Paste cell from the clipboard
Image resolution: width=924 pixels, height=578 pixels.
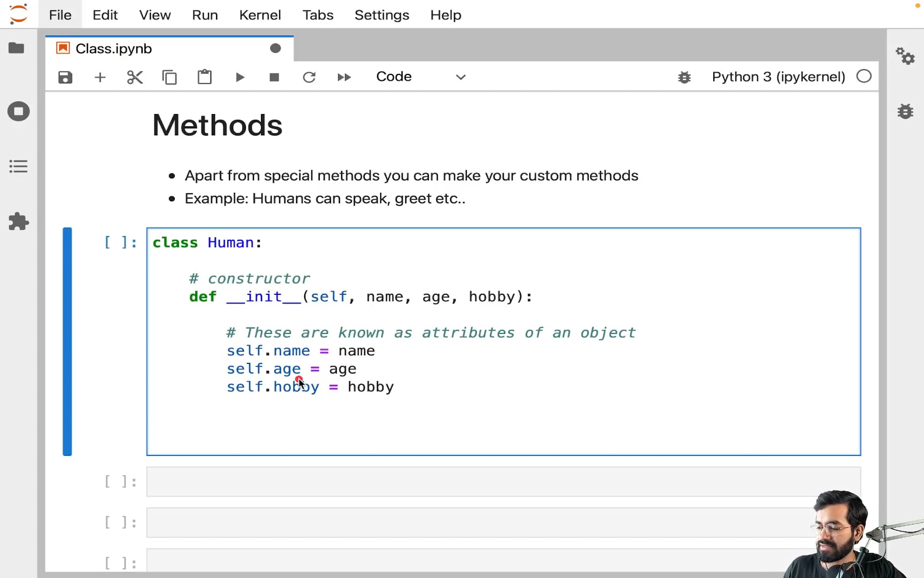point(204,77)
